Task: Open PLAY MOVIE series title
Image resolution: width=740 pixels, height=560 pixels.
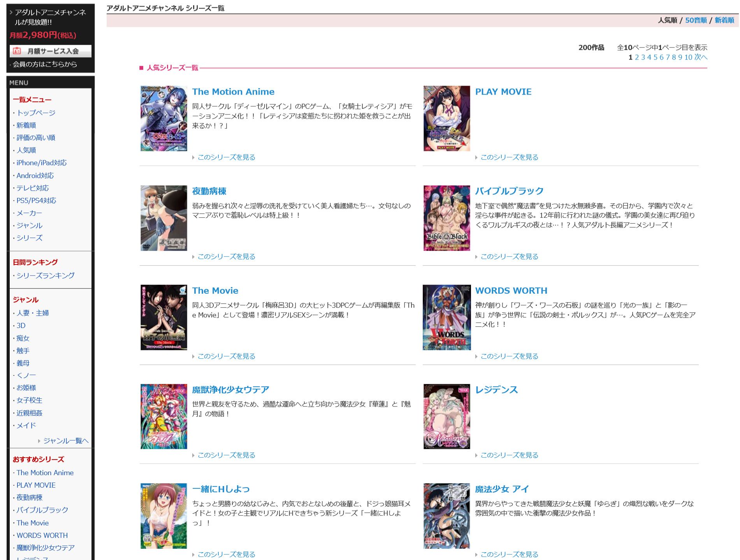Action: (503, 92)
